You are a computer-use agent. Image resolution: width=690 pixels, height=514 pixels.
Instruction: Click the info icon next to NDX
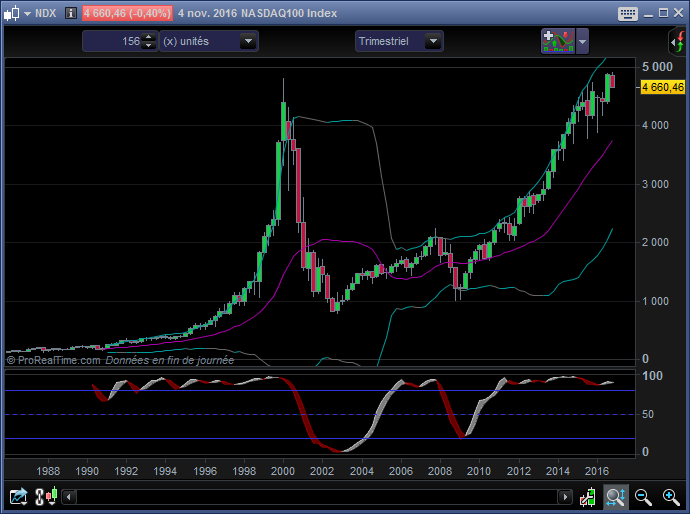coord(73,14)
